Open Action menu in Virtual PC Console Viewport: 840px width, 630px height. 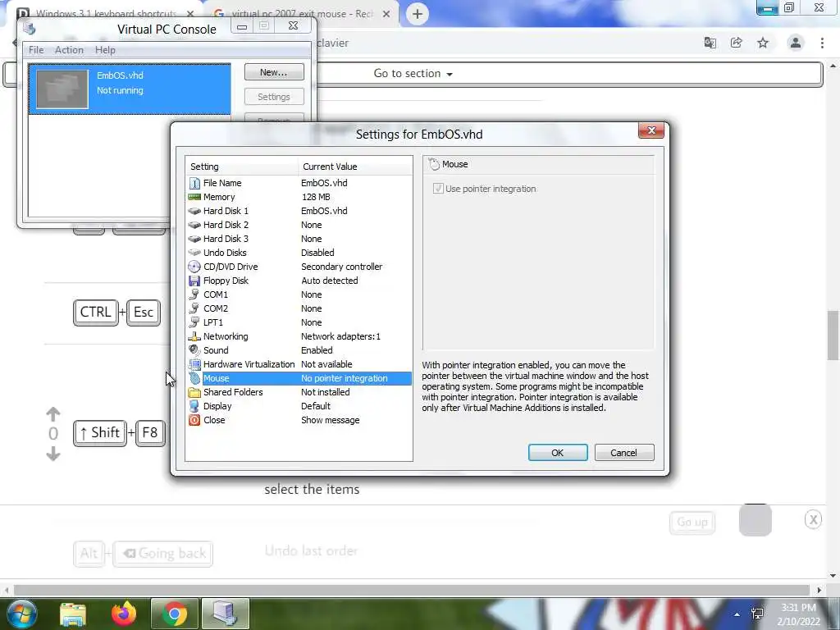pyautogui.click(x=69, y=50)
